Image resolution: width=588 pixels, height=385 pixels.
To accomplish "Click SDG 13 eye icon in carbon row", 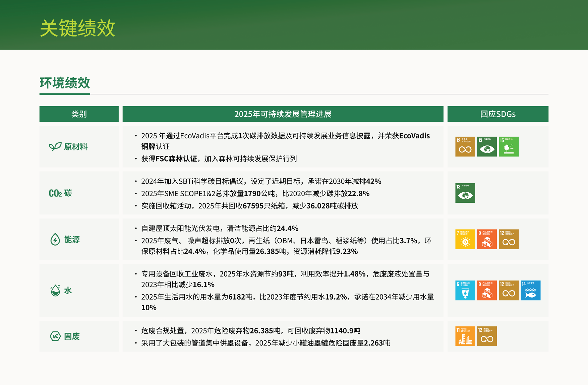I will pyautogui.click(x=465, y=193).
